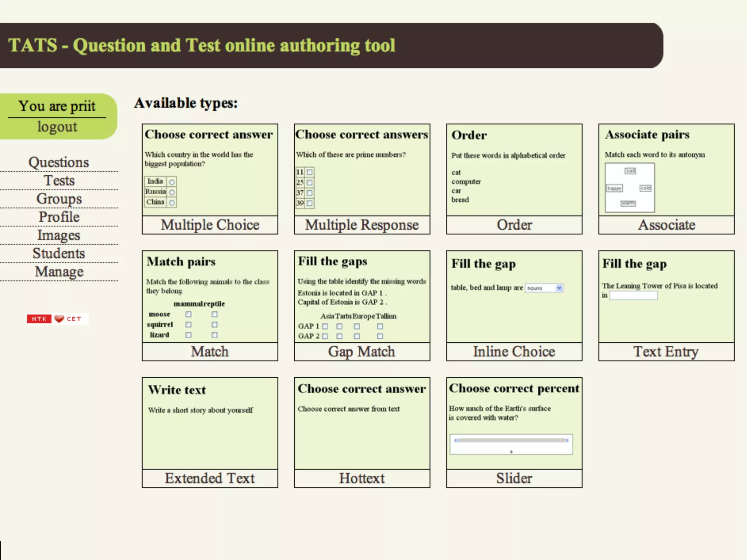Select the Multiple Choice question type
Screen dimensions: 747x560
point(210,225)
